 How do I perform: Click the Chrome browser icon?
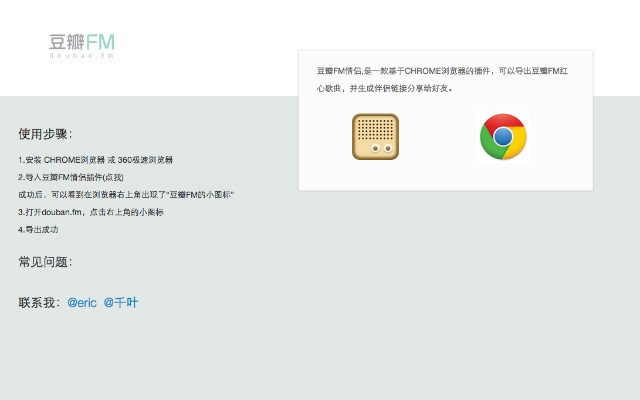pos(503,136)
